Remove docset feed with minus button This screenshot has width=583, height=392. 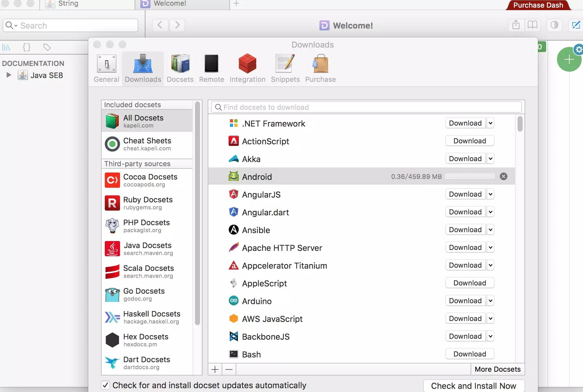229,369
